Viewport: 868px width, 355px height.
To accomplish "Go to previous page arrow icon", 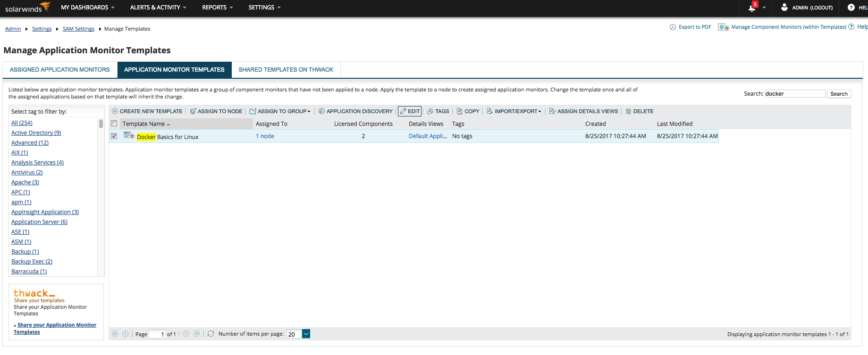I will coord(125,333).
